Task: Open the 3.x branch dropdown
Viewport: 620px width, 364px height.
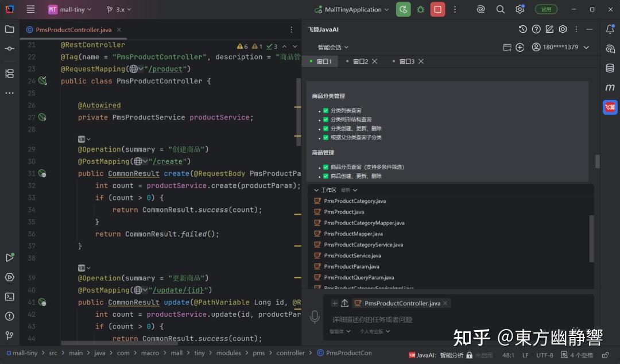Action: tap(119, 10)
